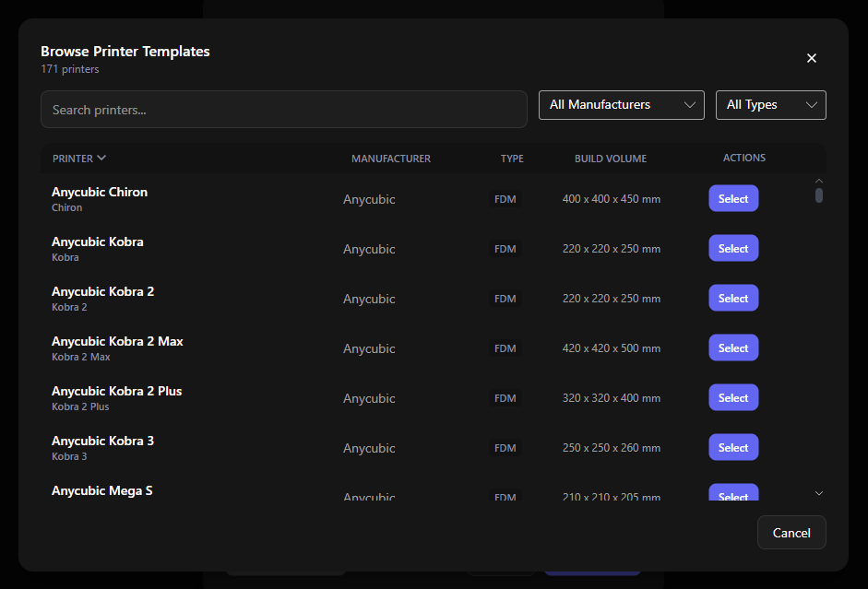Click the Kobra 2 Plus model subtitle
Viewport: 868px width, 589px height.
coord(80,406)
